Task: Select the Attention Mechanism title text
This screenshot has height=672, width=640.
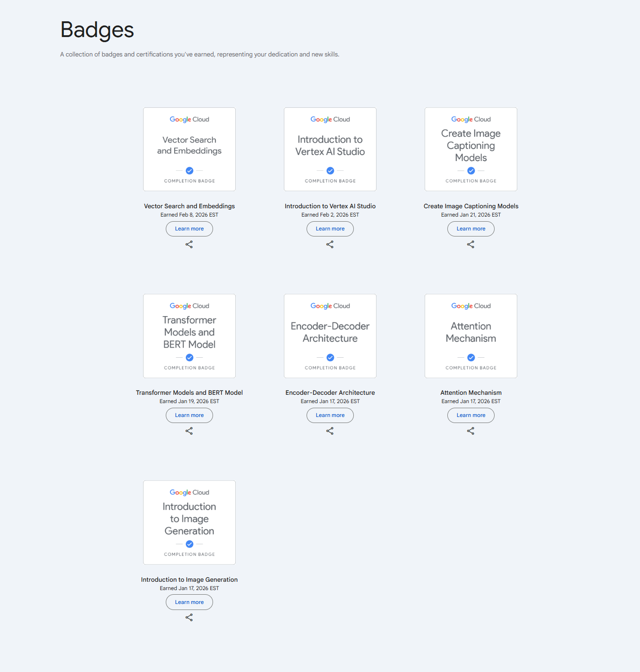Action: click(471, 392)
